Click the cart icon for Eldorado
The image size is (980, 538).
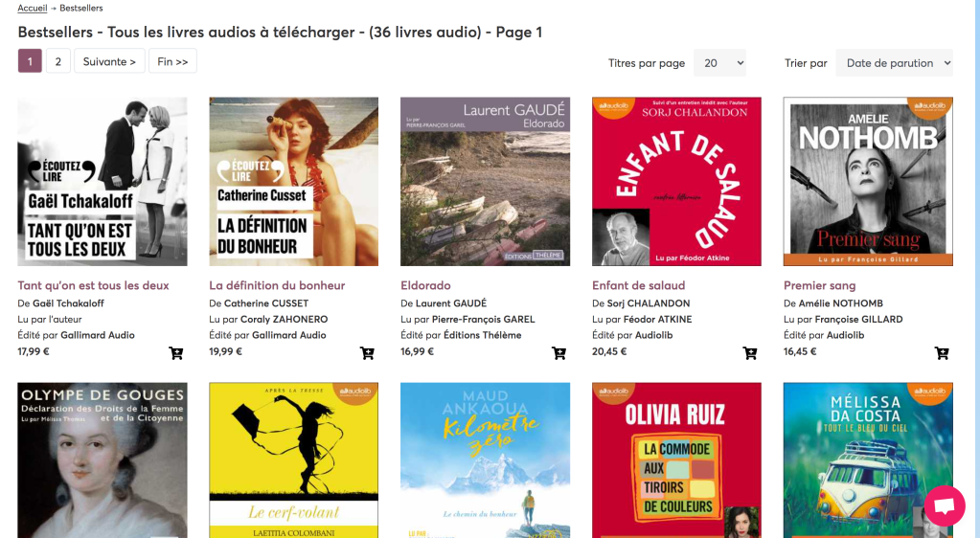click(558, 353)
